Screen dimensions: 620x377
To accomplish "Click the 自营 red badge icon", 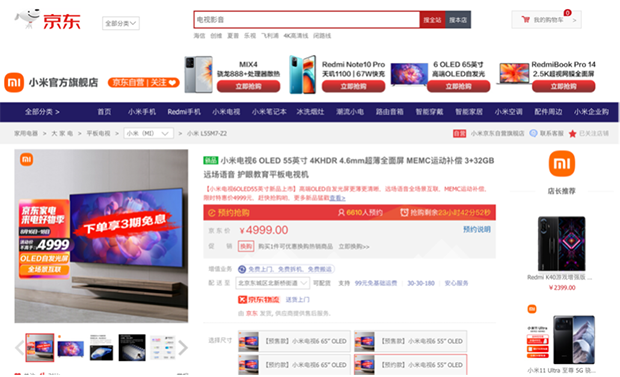I will [459, 134].
